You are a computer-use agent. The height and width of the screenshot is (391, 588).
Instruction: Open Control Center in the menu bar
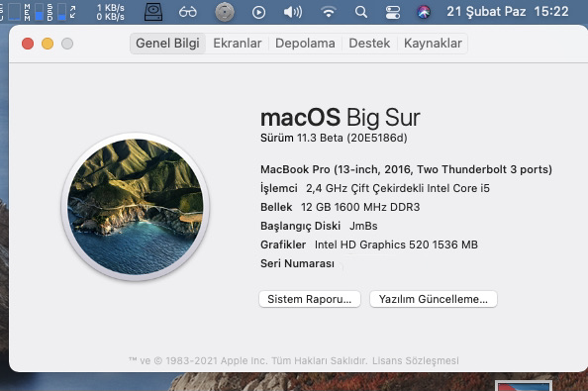coord(393,12)
